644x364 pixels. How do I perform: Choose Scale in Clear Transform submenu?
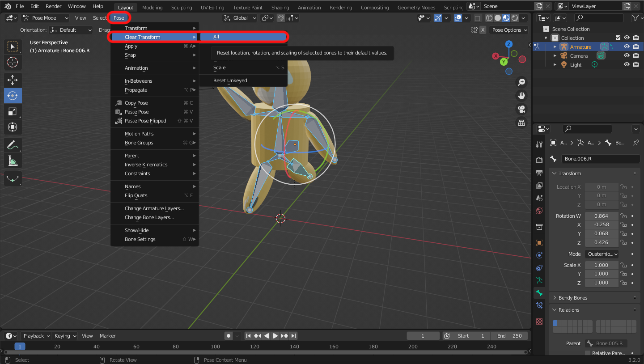tap(243, 68)
